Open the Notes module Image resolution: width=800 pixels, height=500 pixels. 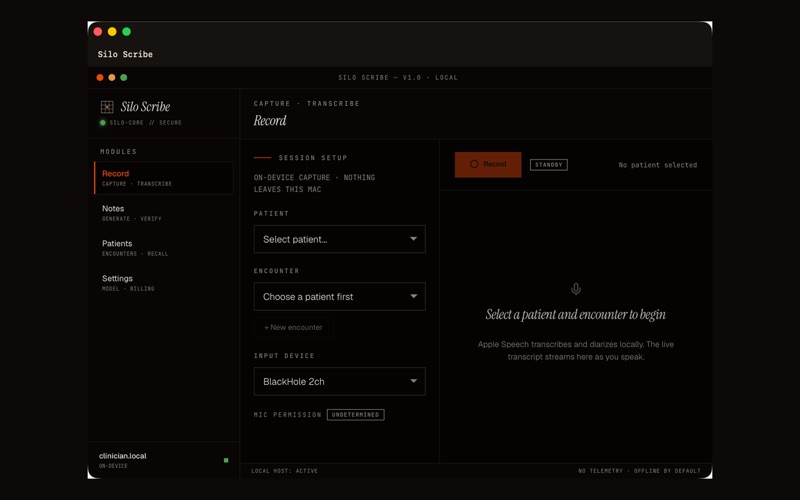coord(163,213)
